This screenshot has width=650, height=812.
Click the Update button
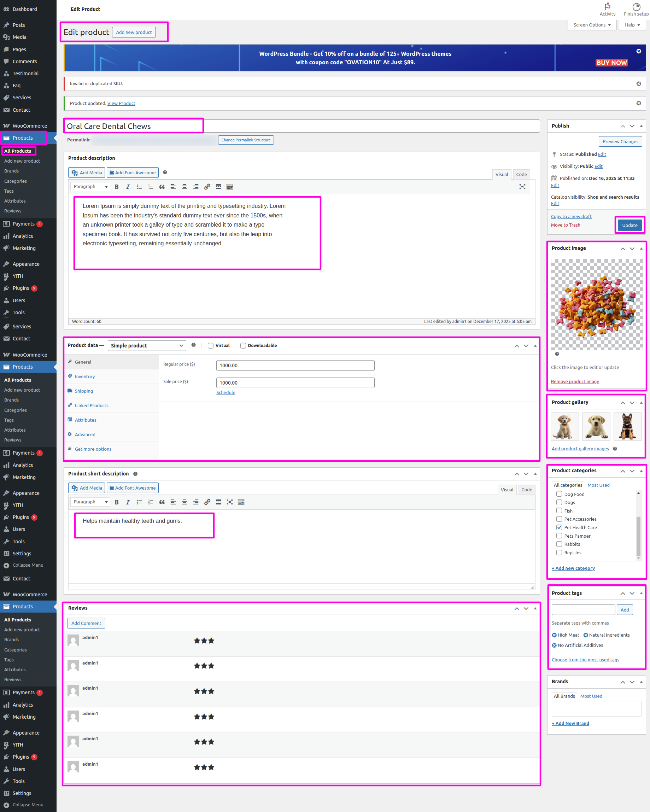(629, 225)
